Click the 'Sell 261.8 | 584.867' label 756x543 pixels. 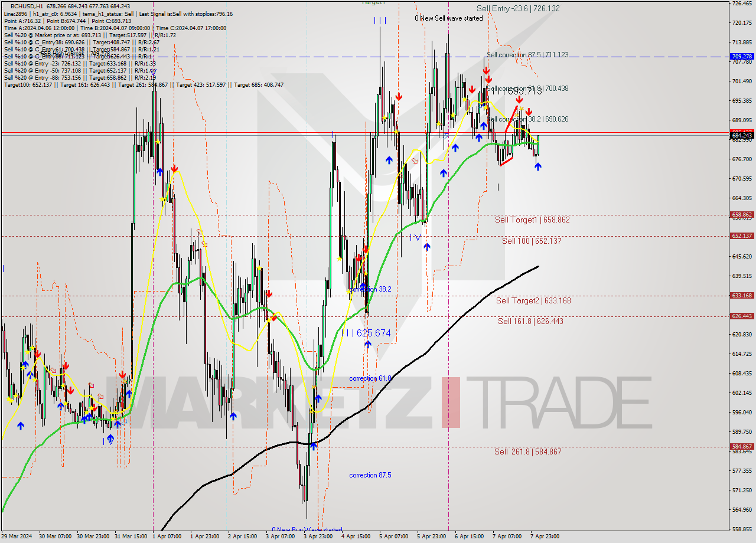528,452
